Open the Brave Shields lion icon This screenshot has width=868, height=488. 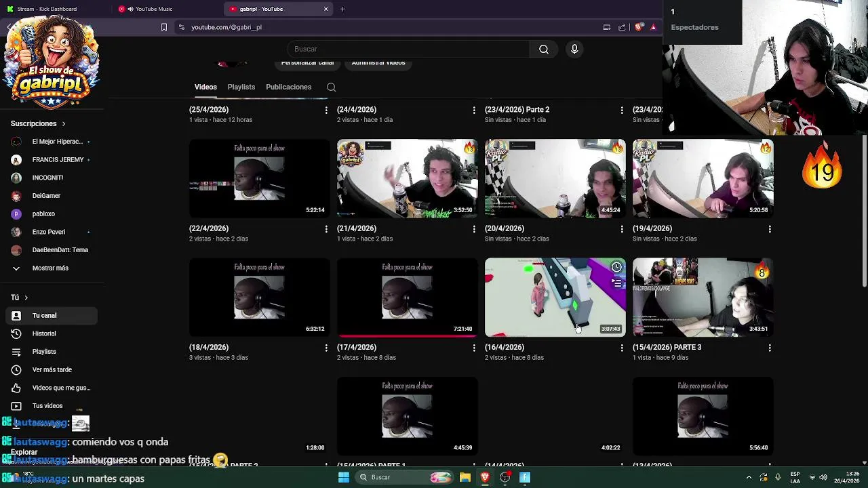[638, 27]
